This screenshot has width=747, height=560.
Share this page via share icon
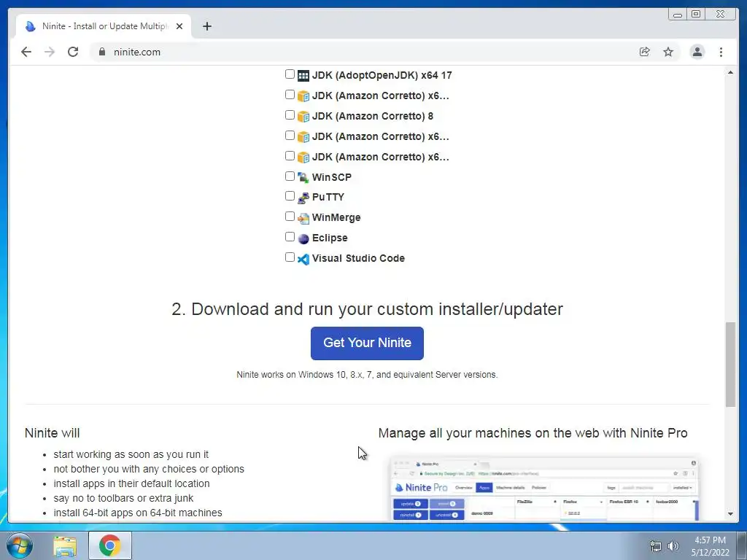[x=645, y=52]
